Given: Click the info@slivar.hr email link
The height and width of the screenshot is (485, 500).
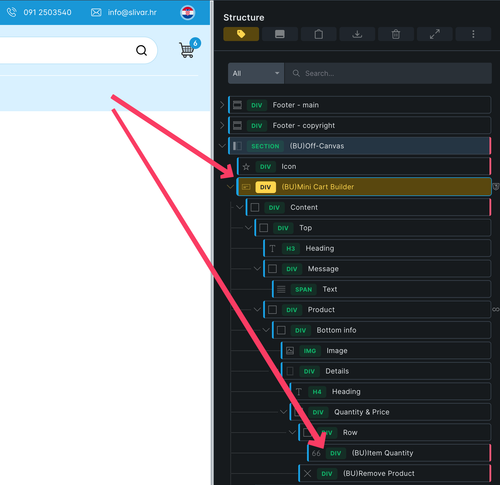Looking at the screenshot, I should tap(132, 12).
